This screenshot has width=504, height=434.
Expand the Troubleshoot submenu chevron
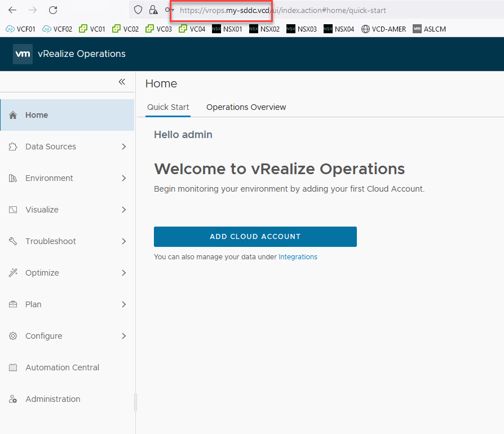[x=124, y=241]
